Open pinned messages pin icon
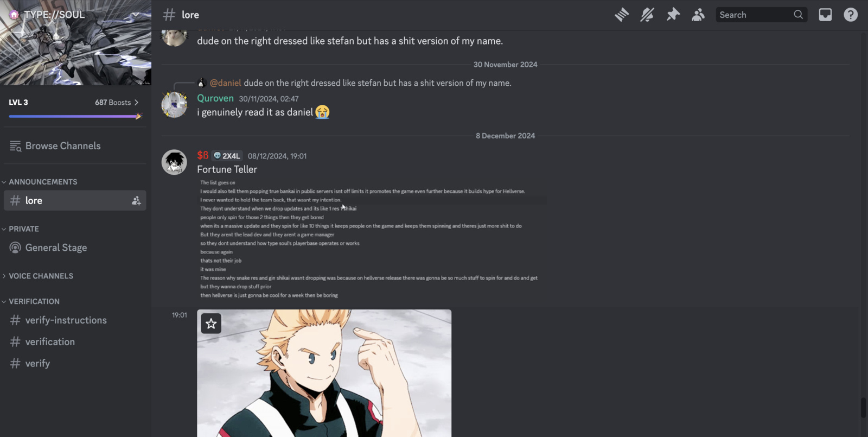The height and width of the screenshot is (437, 868). [673, 15]
